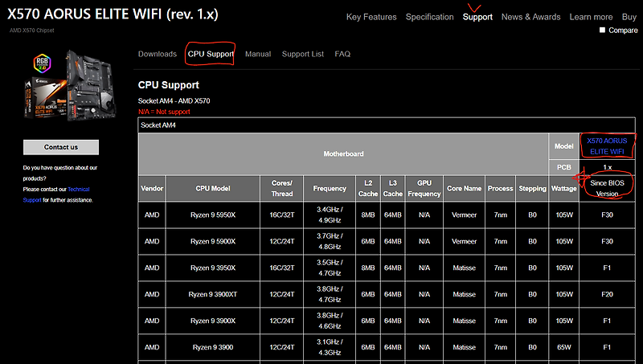Click the Cores/Thread column header
Image resolution: width=643 pixels, height=364 pixels.
(282, 189)
